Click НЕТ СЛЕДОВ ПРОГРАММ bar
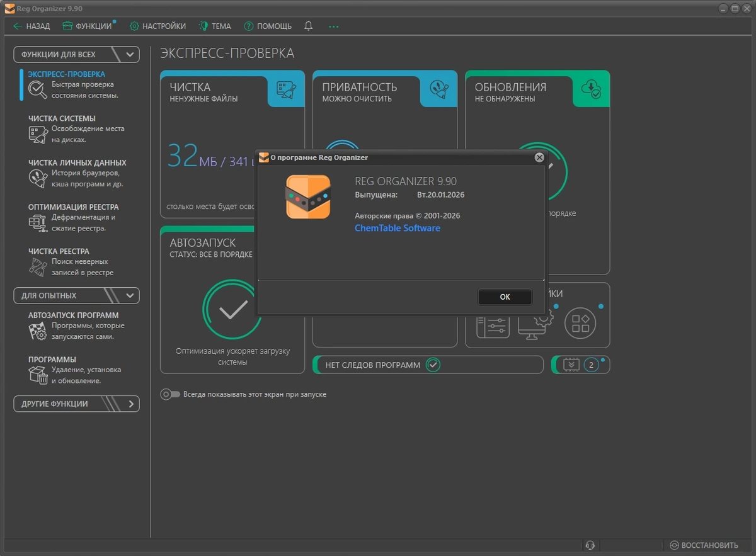 (428, 365)
